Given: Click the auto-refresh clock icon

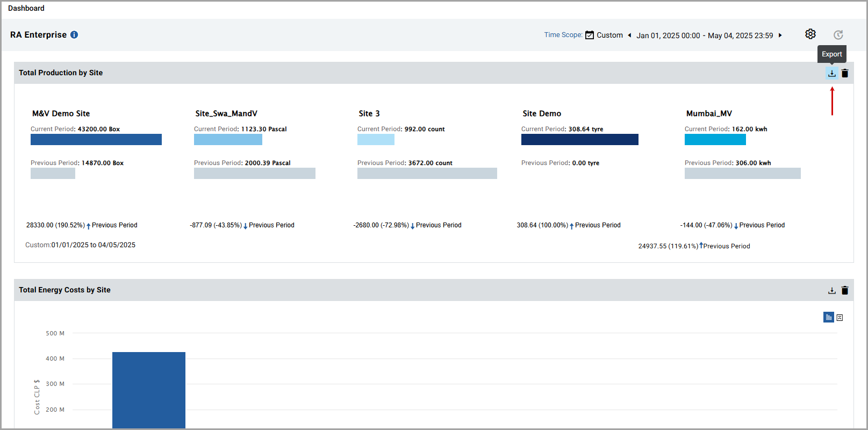Looking at the screenshot, I should click(x=838, y=35).
